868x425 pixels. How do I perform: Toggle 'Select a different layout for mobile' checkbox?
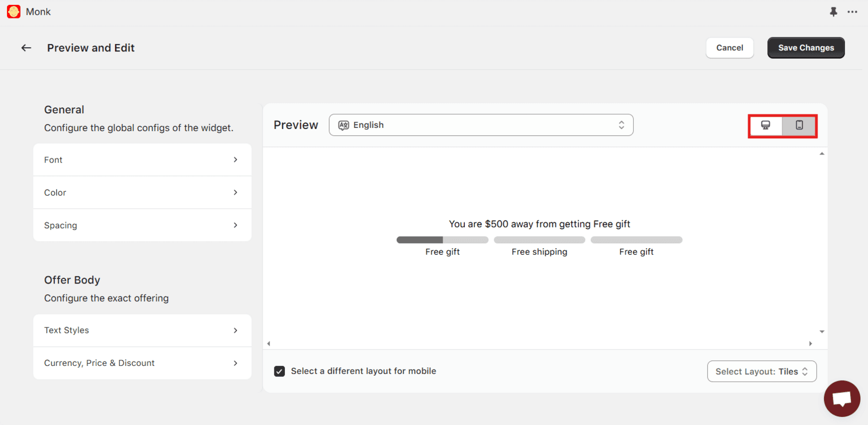[x=279, y=371]
